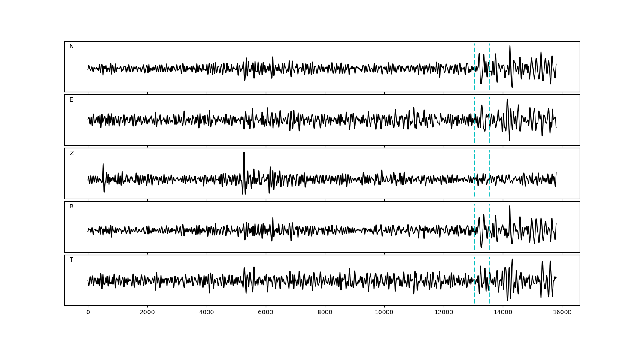
Task: Click the N component label in top panel
Action: pyautogui.click(x=72, y=47)
